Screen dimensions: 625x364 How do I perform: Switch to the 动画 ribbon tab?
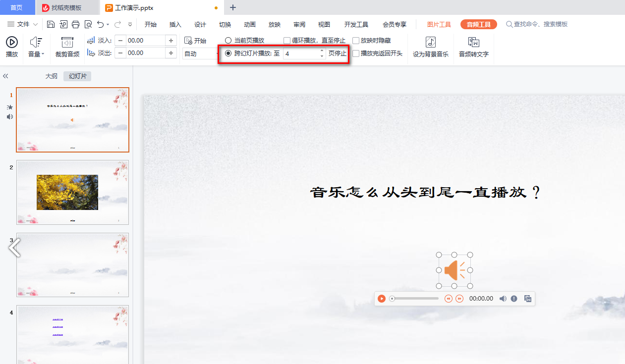click(249, 24)
